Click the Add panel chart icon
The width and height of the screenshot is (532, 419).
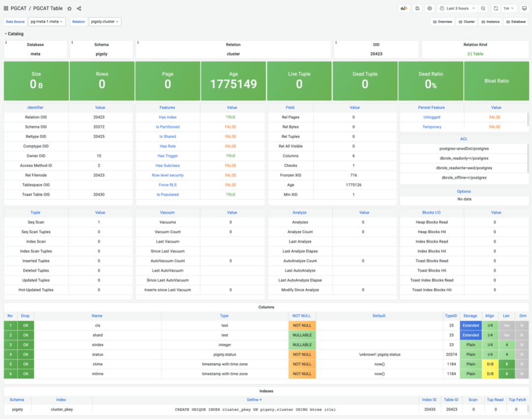(404, 8)
